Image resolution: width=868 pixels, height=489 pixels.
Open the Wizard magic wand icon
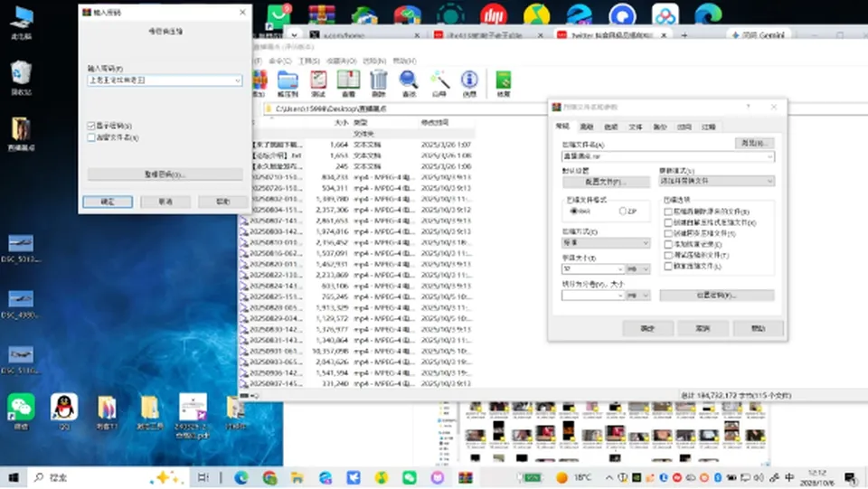click(x=439, y=83)
